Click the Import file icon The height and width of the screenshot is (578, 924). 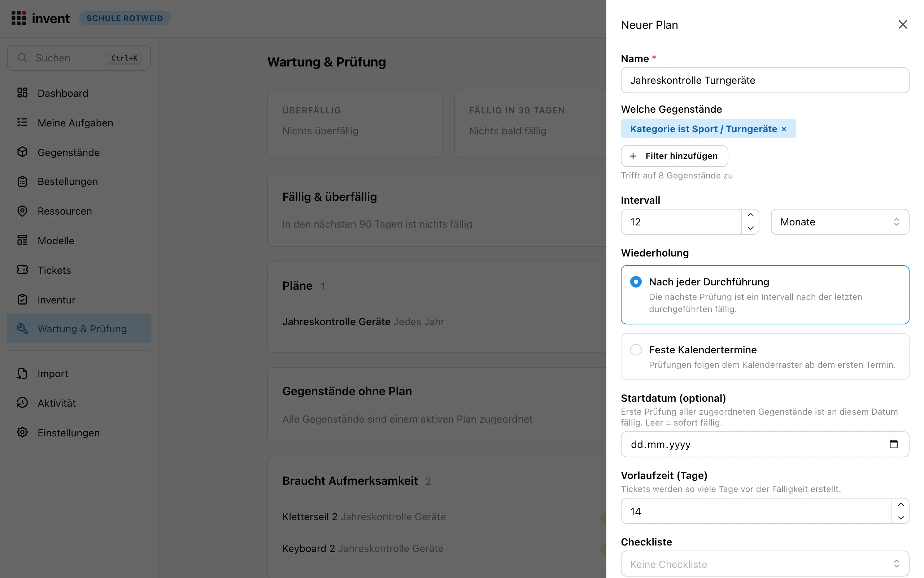click(22, 374)
